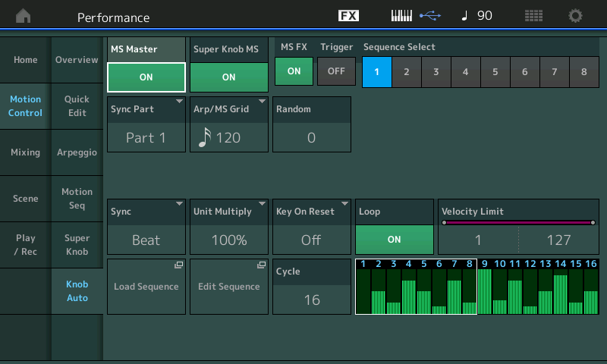Go to Home via house icon

(x=24, y=16)
